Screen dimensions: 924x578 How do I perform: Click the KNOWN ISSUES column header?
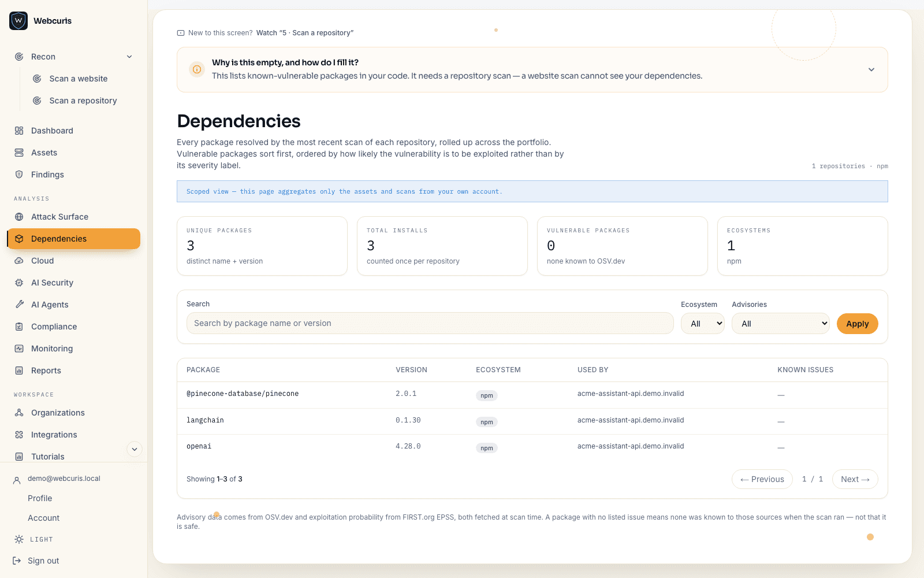click(x=806, y=370)
